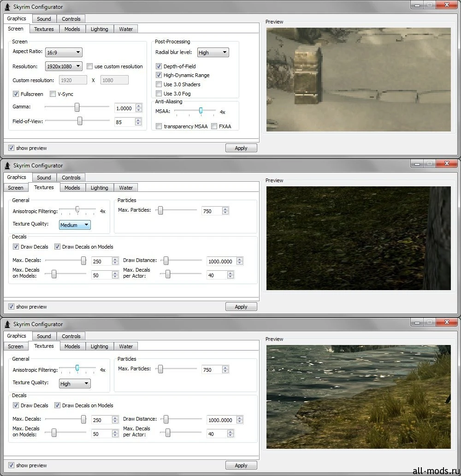
Task: Open the Radial blur level dropdown
Action: (213, 53)
